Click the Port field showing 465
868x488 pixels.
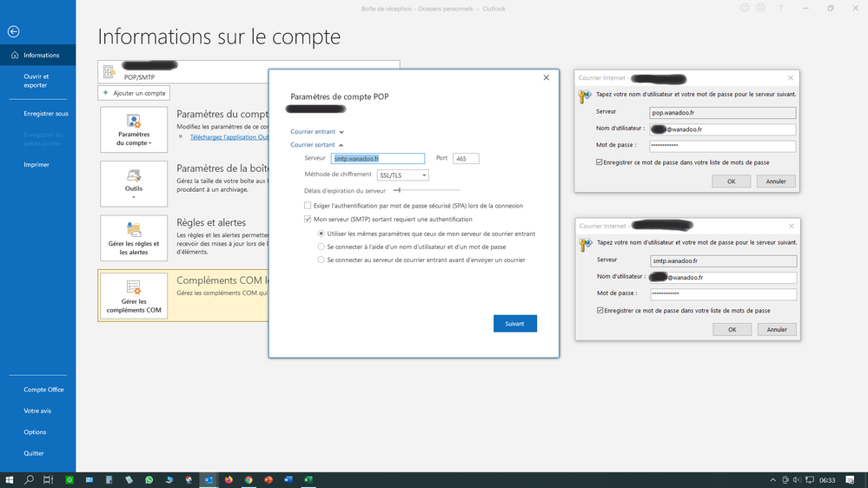click(x=466, y=158)
